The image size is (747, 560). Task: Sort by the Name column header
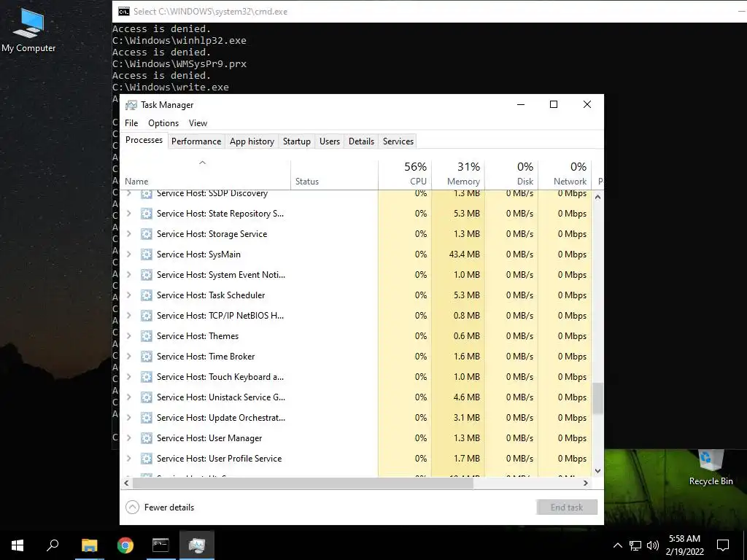point(205,174)
